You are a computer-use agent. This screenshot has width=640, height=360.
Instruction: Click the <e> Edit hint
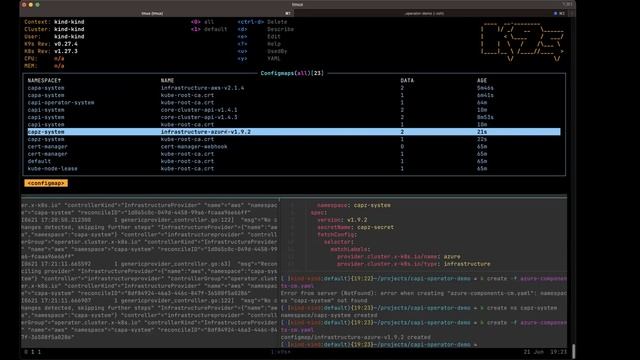tap(259, 37)
